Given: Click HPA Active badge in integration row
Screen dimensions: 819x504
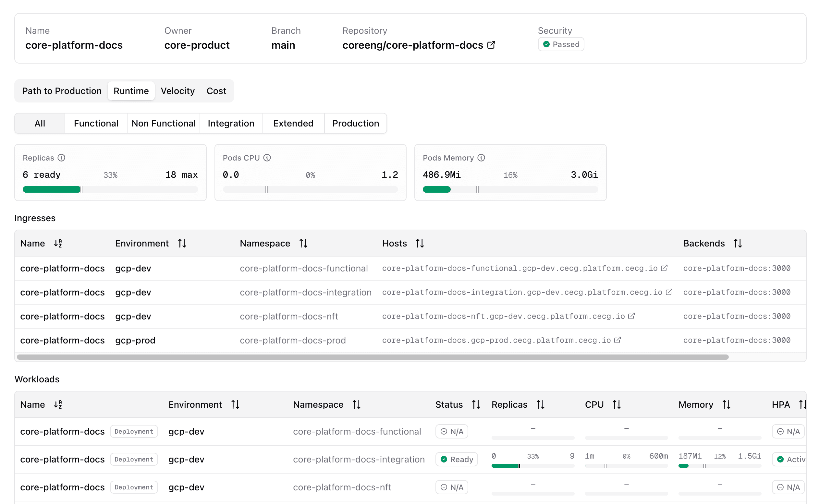Looking at the screenshot, I should pos(789,459).
